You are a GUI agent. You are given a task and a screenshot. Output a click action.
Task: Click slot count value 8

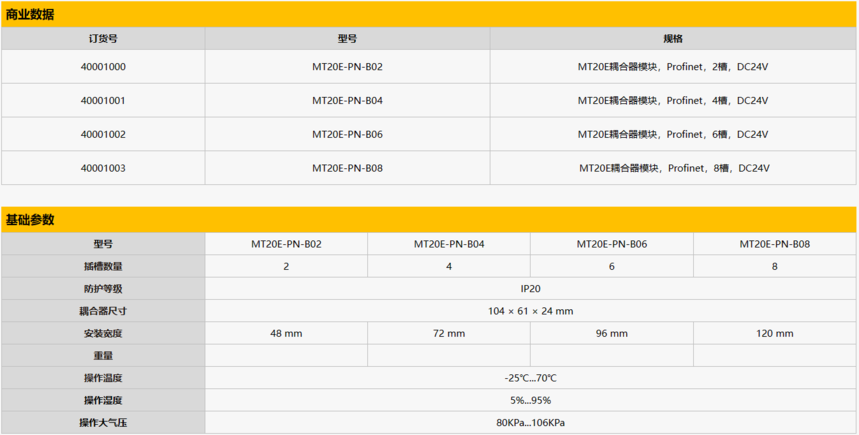775,267
